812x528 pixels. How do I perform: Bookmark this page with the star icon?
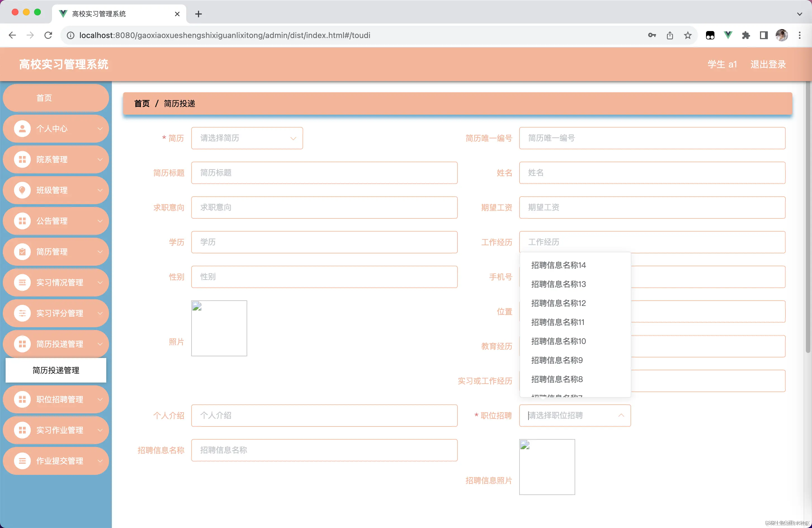coord(688,35)
